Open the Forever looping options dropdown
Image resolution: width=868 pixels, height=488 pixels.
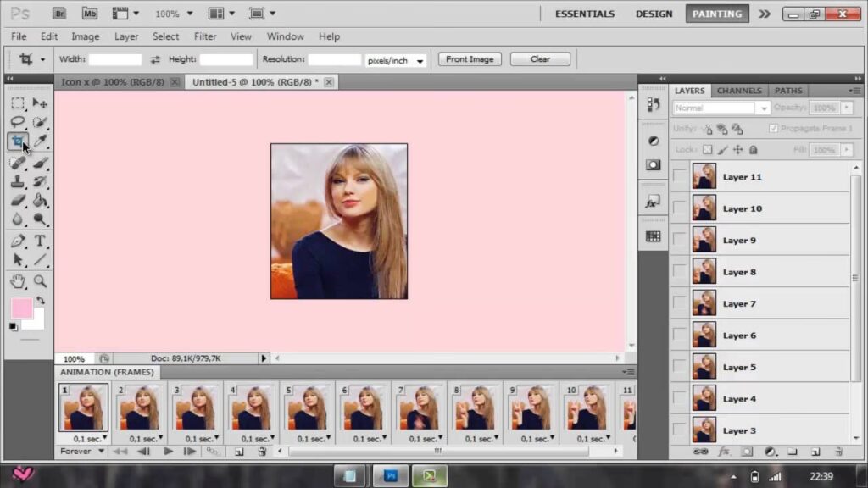tap(82, 452)
